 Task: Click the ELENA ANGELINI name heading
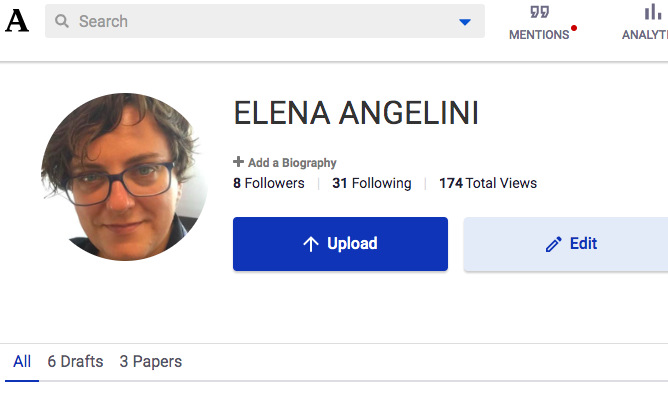pyautogui.click(x=356, y=113)
